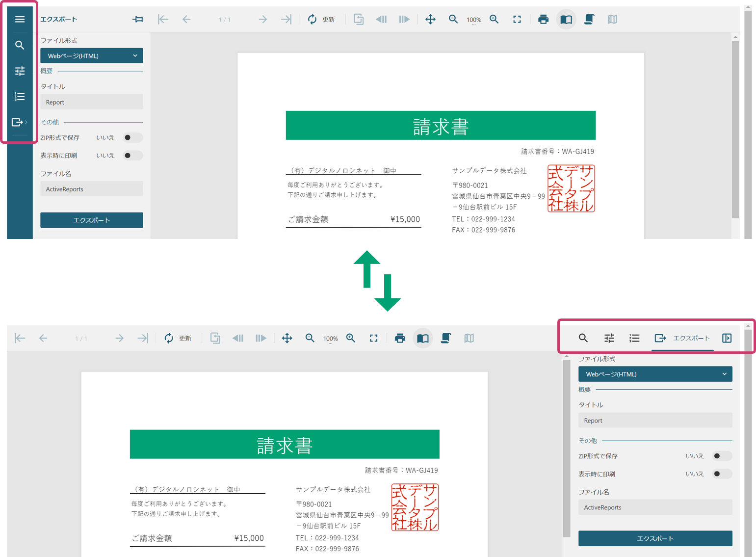Switch to table of contents tab in lower viewer
The width and height of the screenshot is (756, 557).
(634, 338)
